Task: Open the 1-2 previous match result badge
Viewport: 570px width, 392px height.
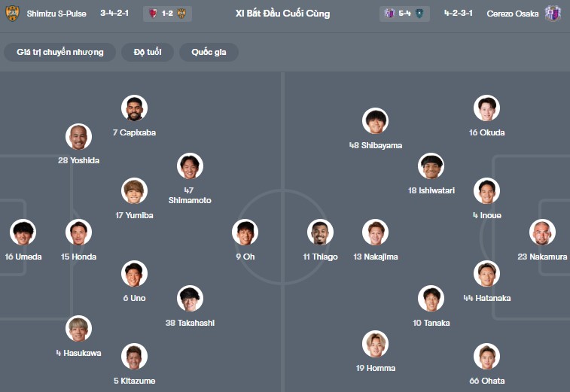Action: pyautogui.click(x=168, y=14)
